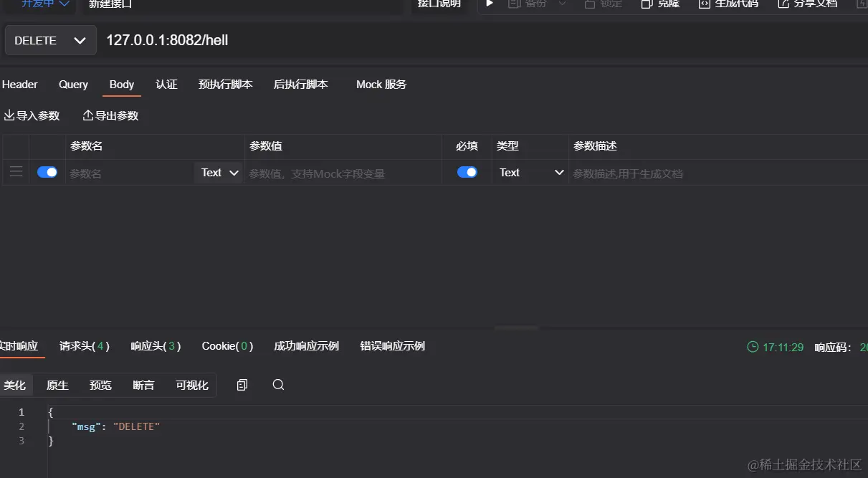Click line number 1 in response
Image resolution: width=868 pixels, height=478 pixels.
[x=22, y=412]
